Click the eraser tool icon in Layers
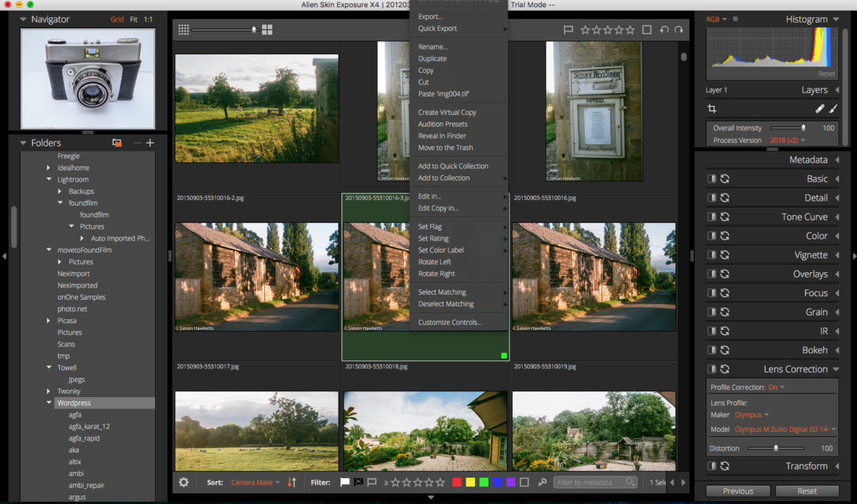 820,109
